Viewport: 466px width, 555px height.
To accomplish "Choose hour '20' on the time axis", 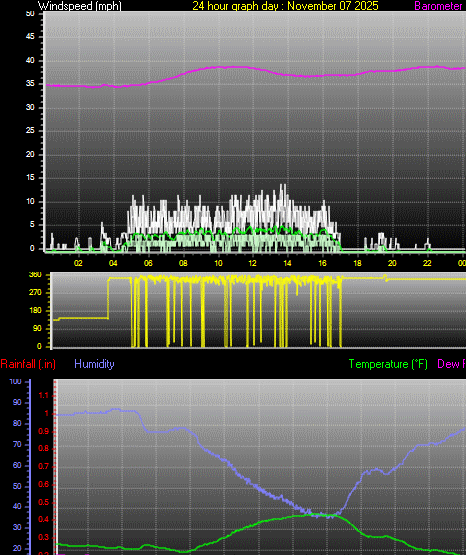I will [392, 263].
